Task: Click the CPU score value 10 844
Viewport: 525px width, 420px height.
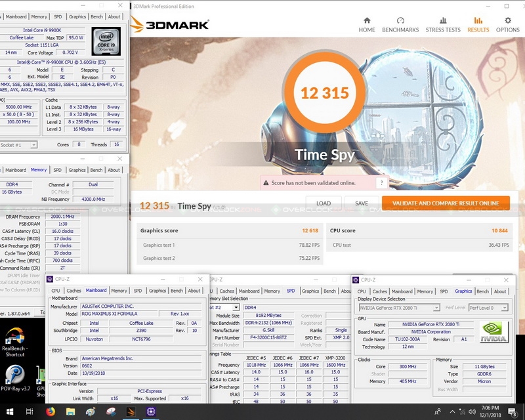Action: (499, 230)
